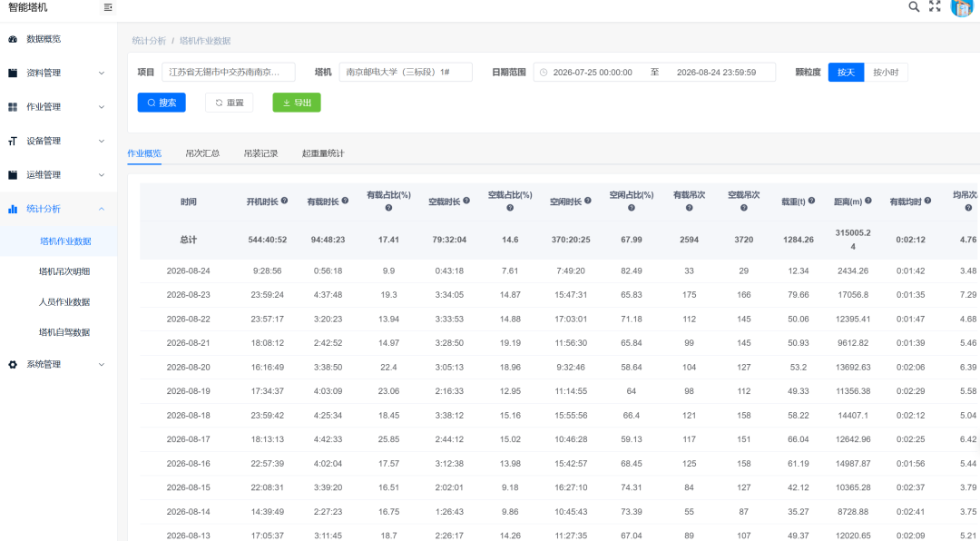Click the blue 搜索 button

point(162,103)
